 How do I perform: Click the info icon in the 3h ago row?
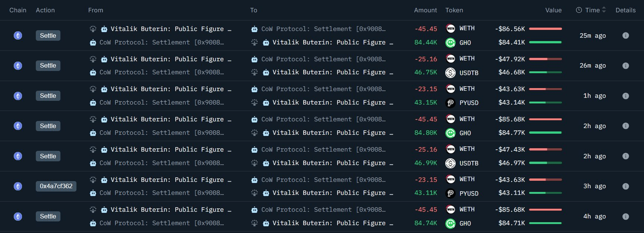click(x=626, y=186)
